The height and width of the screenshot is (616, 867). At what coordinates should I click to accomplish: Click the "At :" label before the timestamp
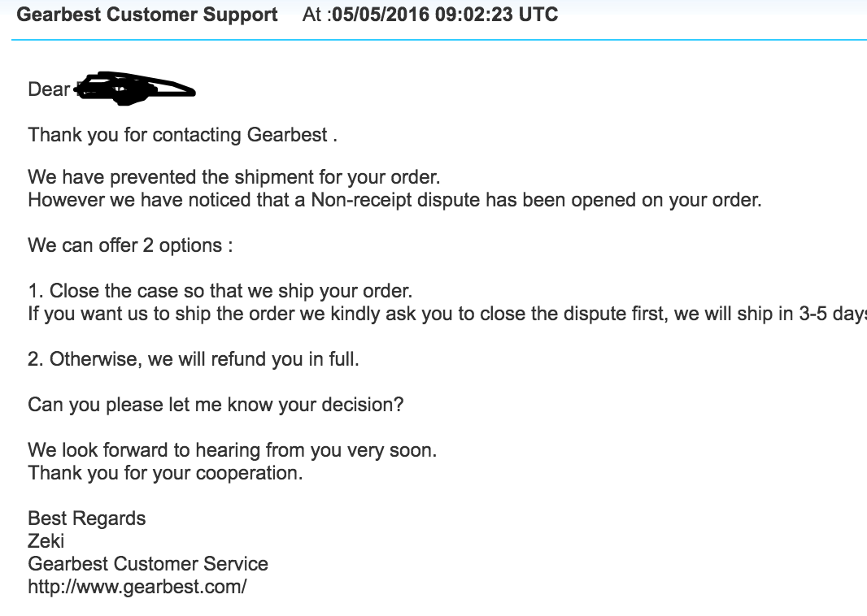316,15
